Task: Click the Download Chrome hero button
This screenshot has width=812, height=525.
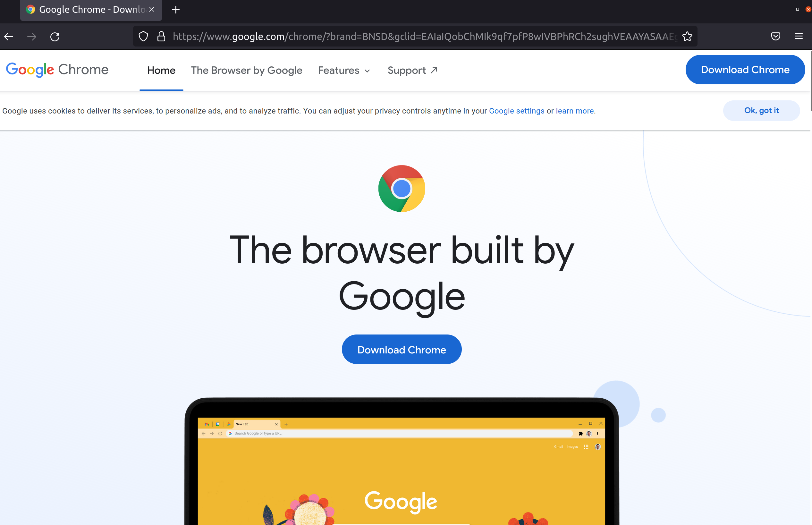Action: tap(401, 350)
